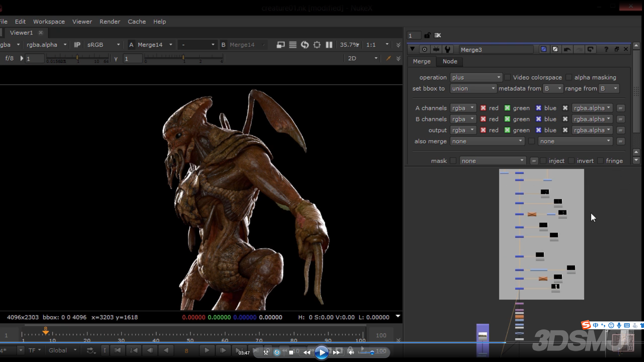Collapse the Merge3 panel arrow

click(x=412, y=49)
